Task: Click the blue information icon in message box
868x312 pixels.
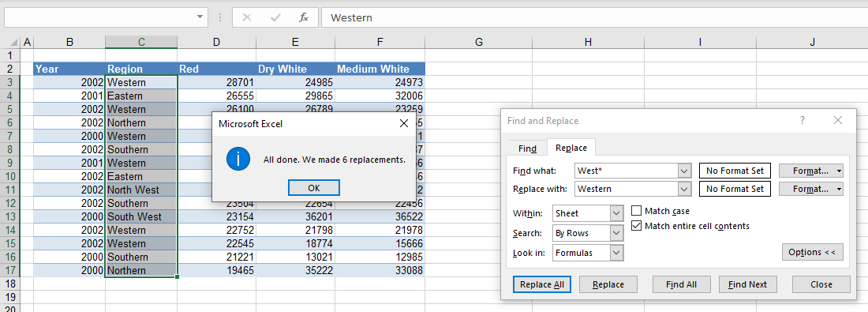Action: [238, 159]
